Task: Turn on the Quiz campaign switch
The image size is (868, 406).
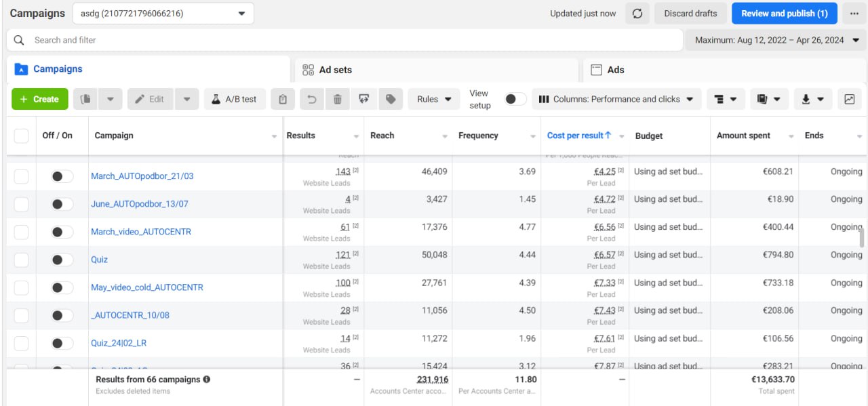Action: [62, 260]
